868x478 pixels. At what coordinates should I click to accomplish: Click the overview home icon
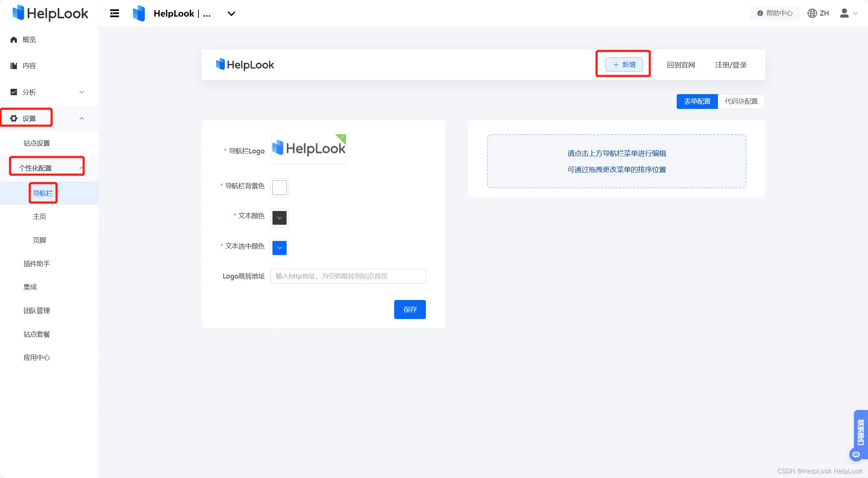[14, 39]
